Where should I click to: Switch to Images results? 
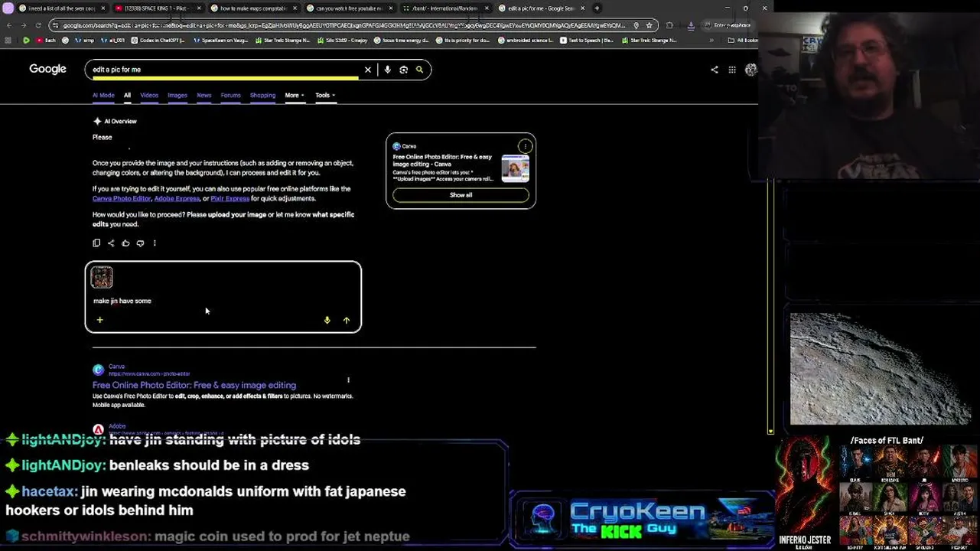pyautogui.click(x=177, y=96)
